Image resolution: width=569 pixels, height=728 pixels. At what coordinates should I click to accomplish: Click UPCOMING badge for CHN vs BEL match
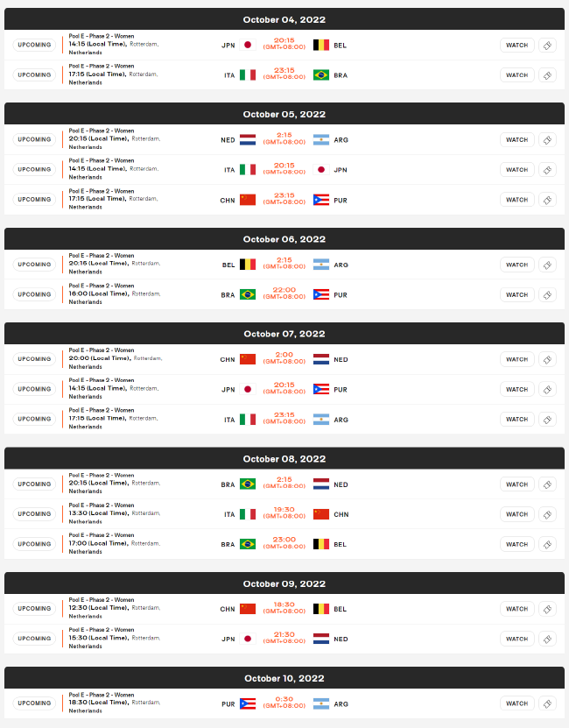click(34, 609)
